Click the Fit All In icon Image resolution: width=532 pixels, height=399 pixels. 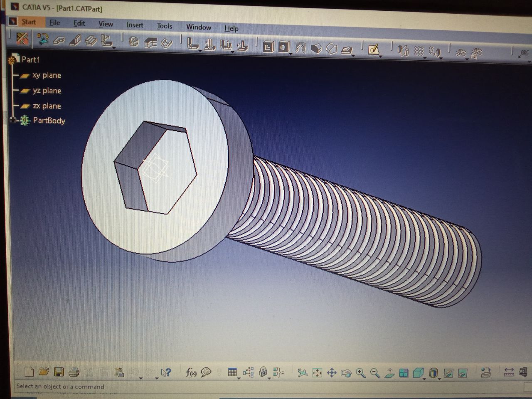(317, 373)
